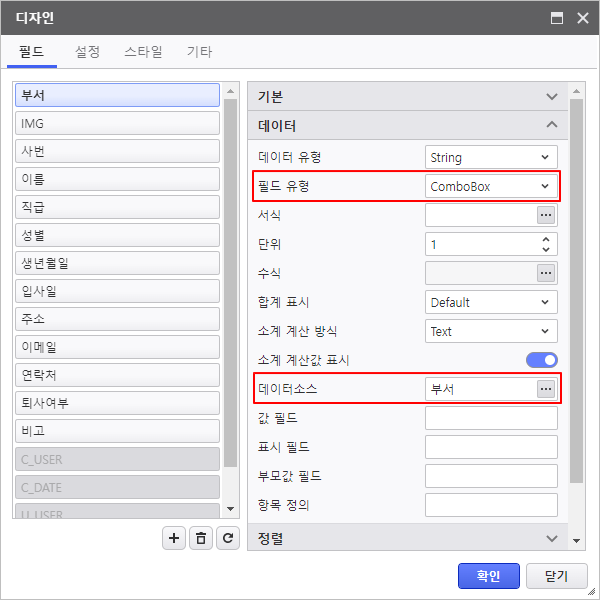Open the 수식 ellipsis editor button
600x600 pixels.
[x=545, y=273]
